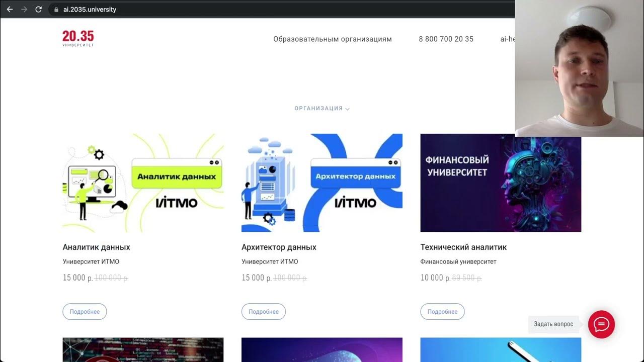This screenshot has width=644, height=362.
Task: Reload the page with refresh icon
Action: click(x=39, y=10)
